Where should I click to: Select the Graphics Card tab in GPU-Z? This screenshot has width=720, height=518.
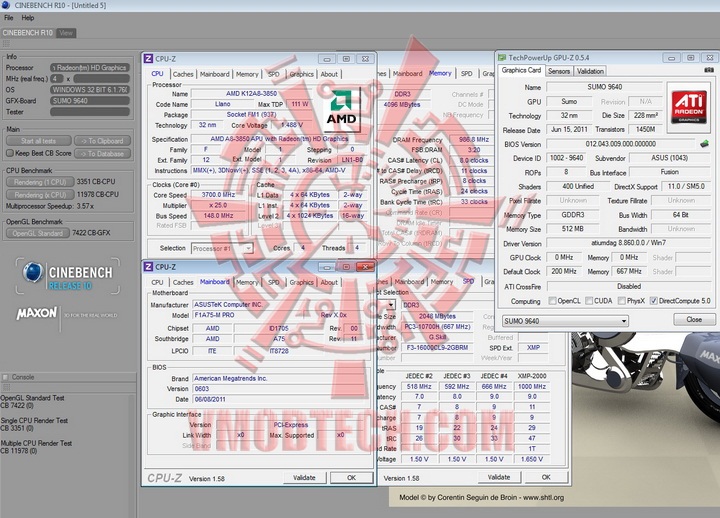(521, 70)
